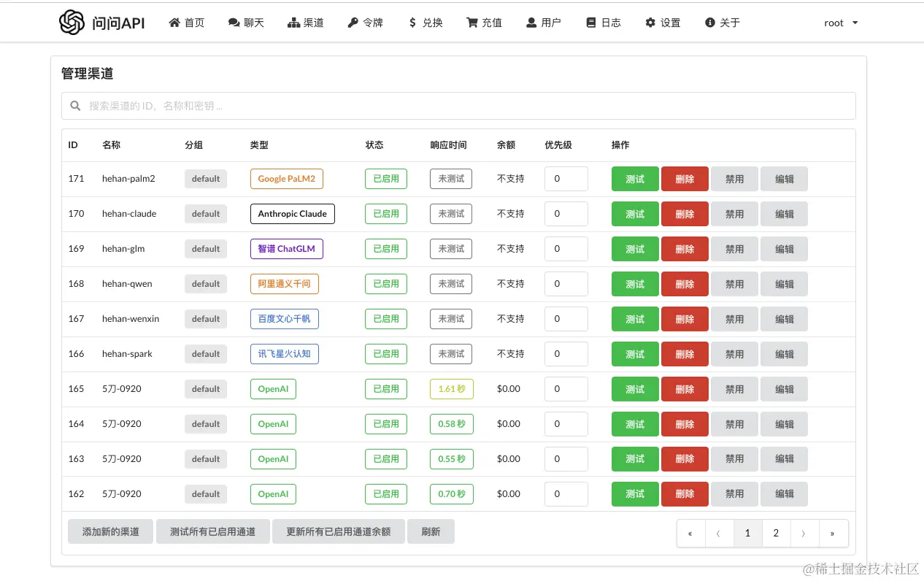Disable channel hehan-qwen

(734, 284)
